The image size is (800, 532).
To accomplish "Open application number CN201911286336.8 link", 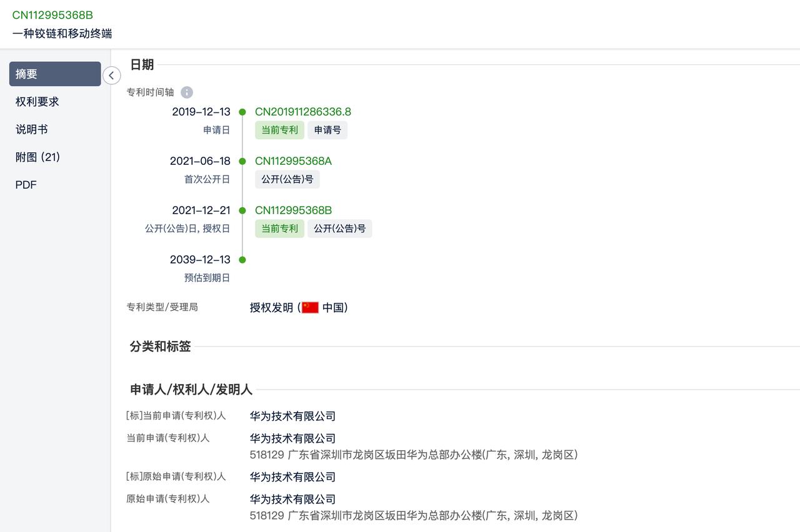I will 303,112.
